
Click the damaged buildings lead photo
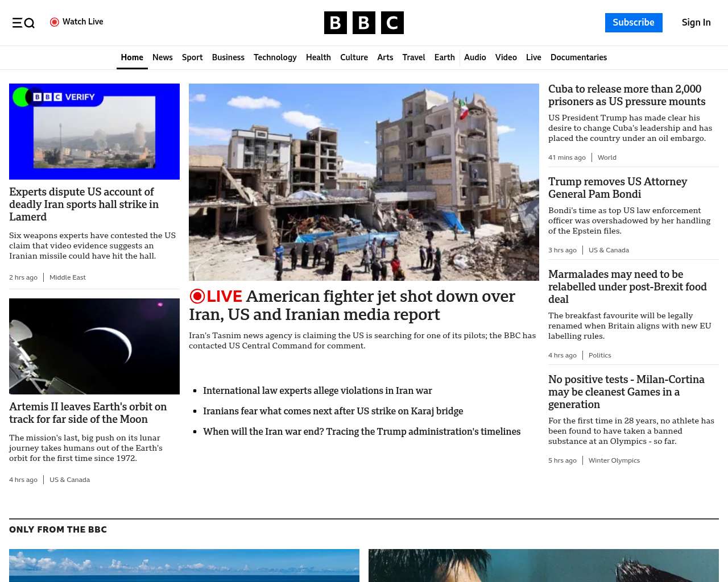[364, 182]
